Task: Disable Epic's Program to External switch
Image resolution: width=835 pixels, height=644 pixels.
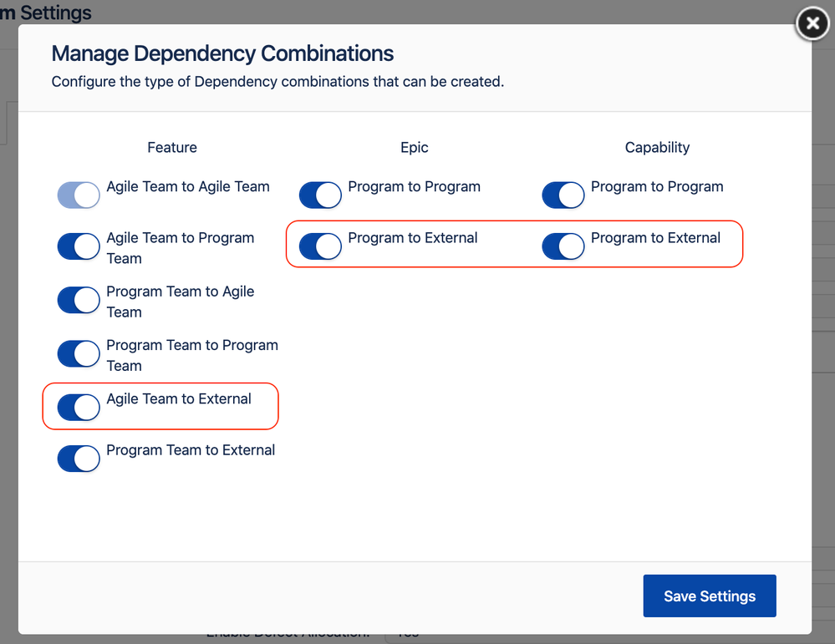Action: (x=321, y=246)
